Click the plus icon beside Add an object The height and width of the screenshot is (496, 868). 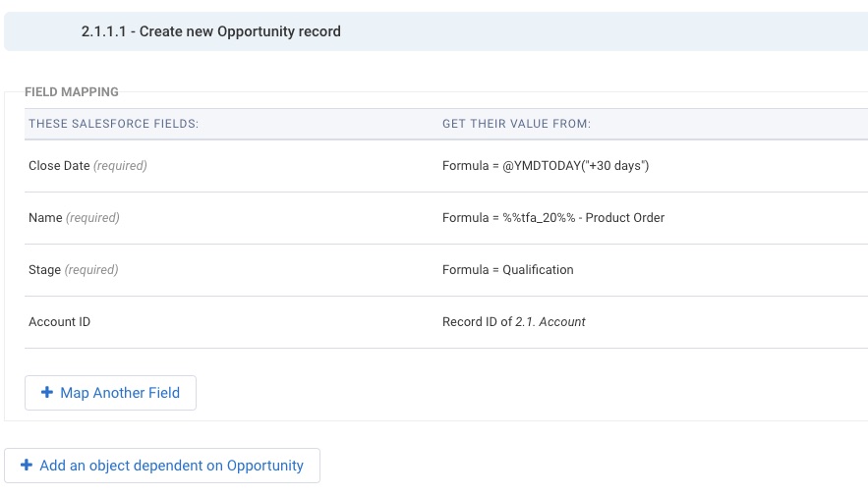coord(26,465)
